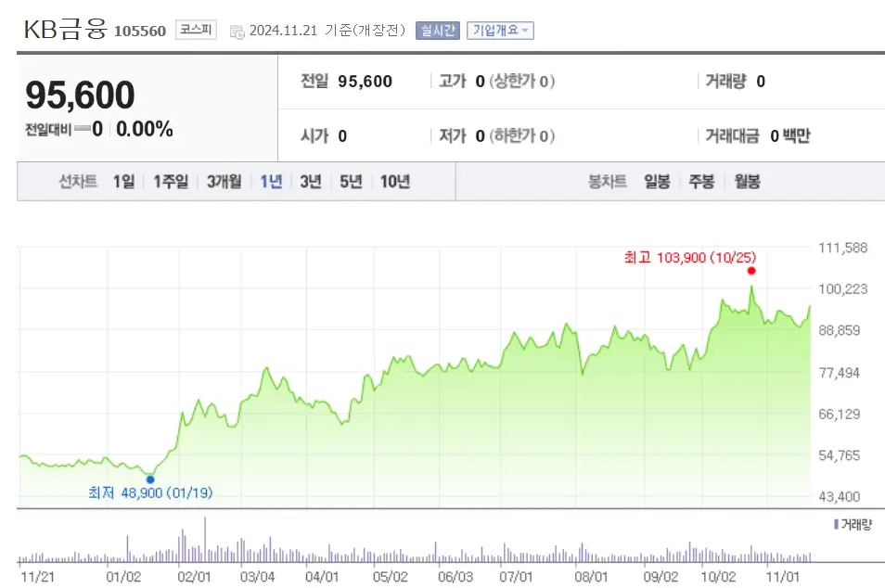Click the tallest volume bar near 02/01
Image resolution: width=885 pixels, height=588 pixels.
click(205, 538)
